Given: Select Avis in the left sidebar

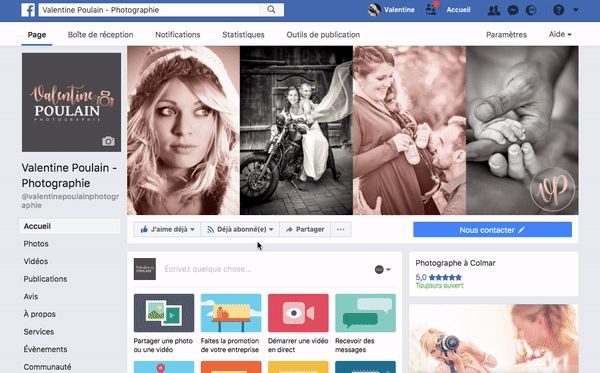Looking at the screenshot, I should point(31,296).
